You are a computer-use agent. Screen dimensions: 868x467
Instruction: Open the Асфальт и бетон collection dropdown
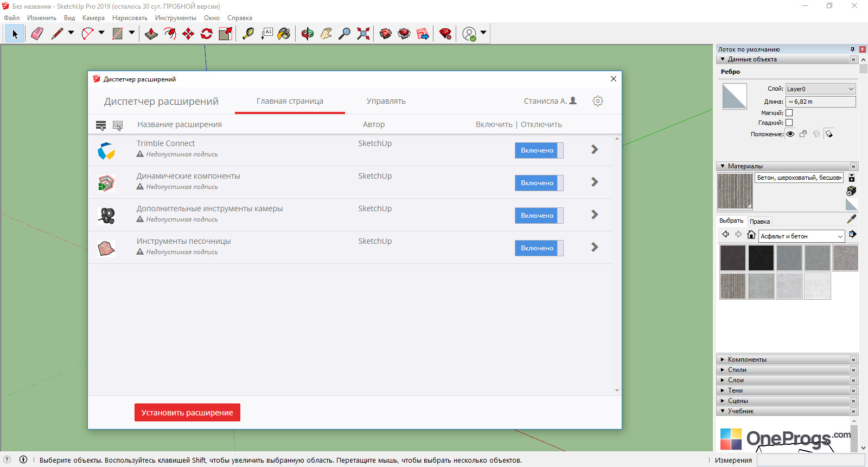pyautogui.click(x=802, y=236)
